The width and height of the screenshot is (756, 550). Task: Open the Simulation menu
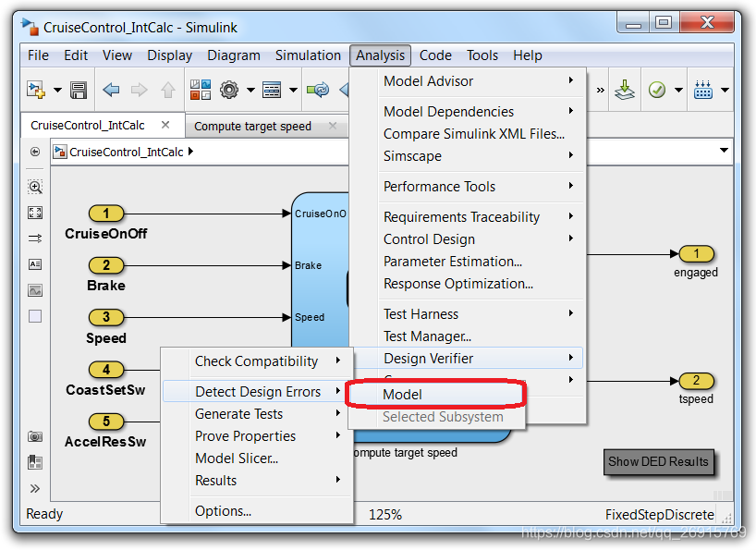click(308, 55)
